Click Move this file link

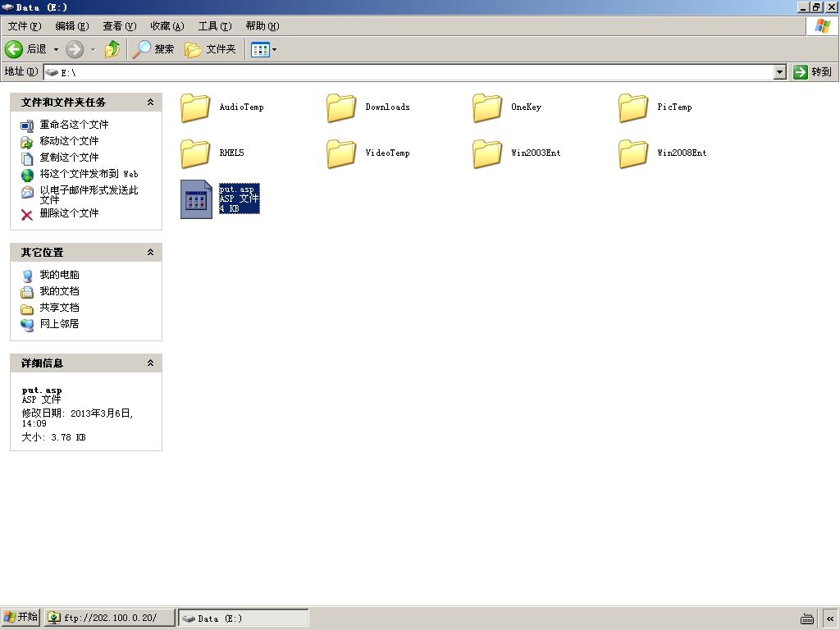click(69, 141)
